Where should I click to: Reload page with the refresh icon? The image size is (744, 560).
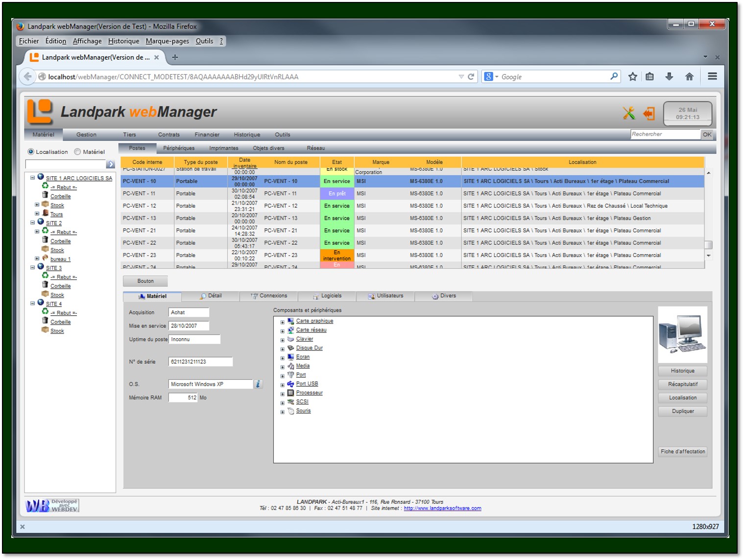point(471,77)
